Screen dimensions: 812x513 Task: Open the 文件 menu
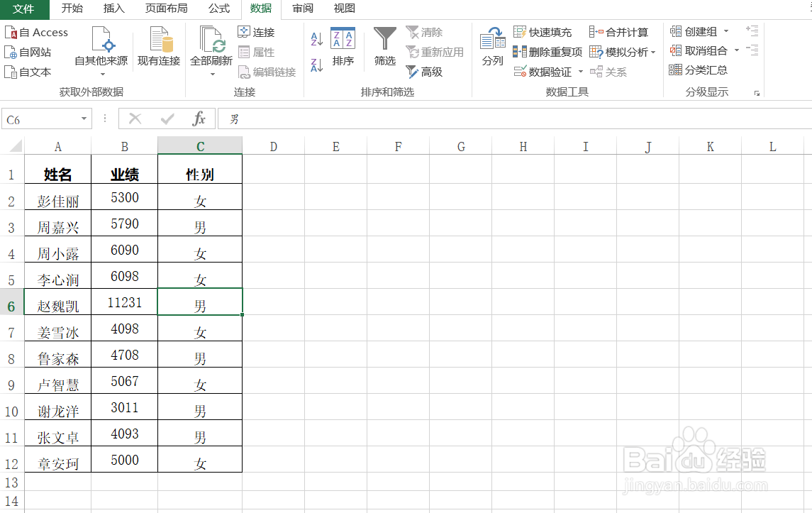click(x=24, y=9)
